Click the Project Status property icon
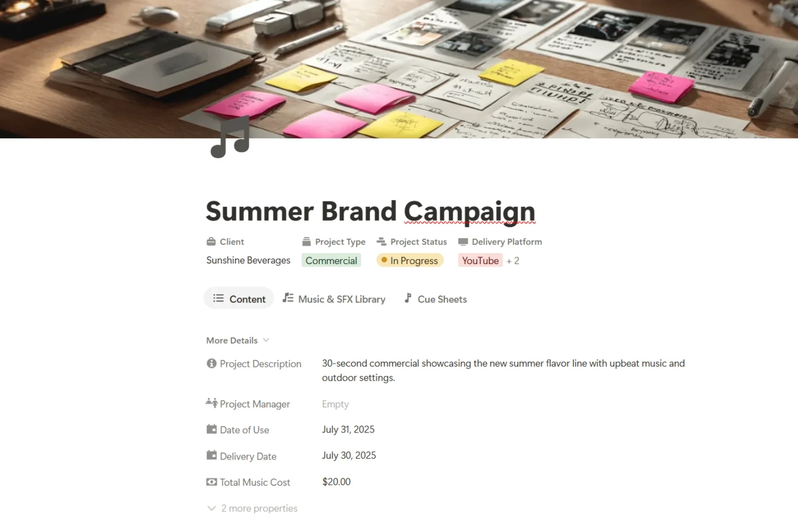Viewport: 798px width, 532px height. click(x=381, y=242)
